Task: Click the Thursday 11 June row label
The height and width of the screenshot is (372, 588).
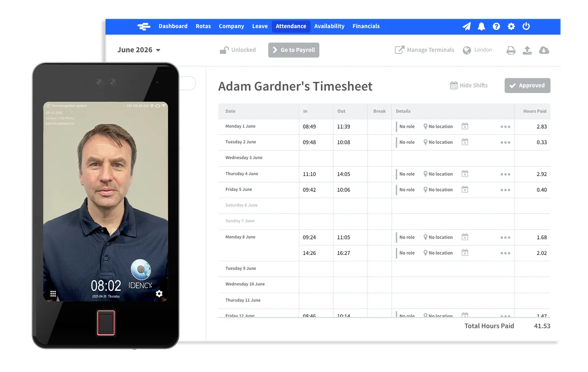Action: click(243, 300)
